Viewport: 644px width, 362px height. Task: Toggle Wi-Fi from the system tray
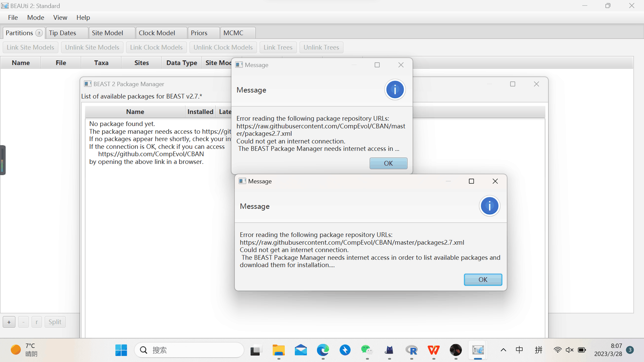pyautogui.click(x=557, y=350)
